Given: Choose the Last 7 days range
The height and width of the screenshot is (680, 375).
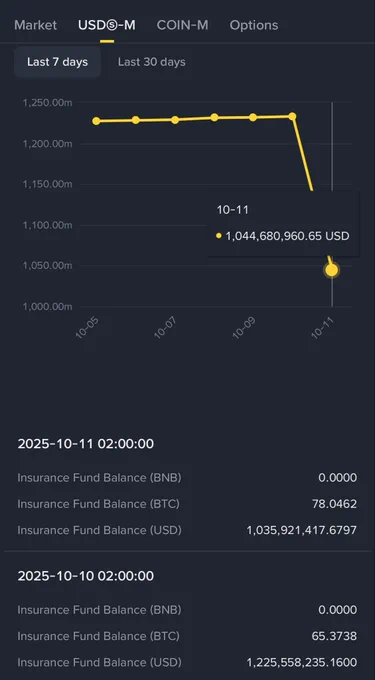Looking at the screenshot, I should tap(58, 62).
